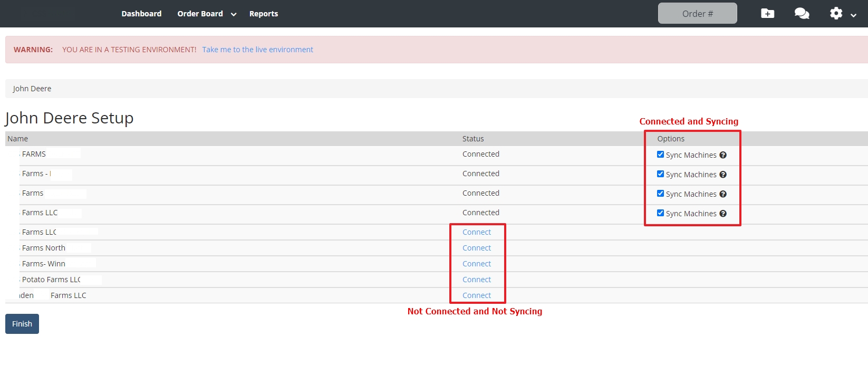Click Take me to the live environment
Screen dimensions: 868x365
click(257, 50)
